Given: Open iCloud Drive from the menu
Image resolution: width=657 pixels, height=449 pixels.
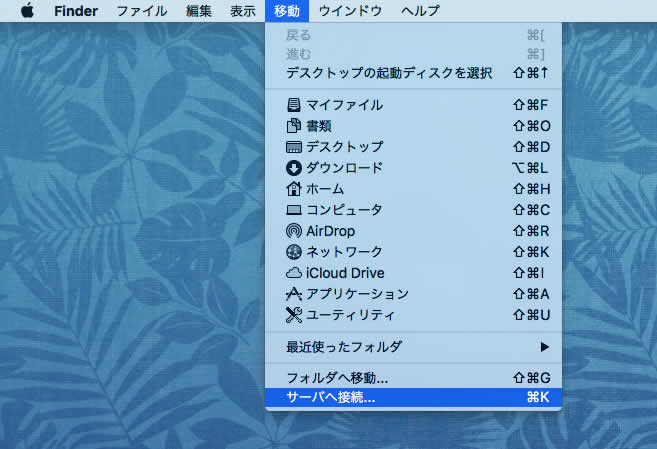Looking at the screenshot, I should pos(414,273).
